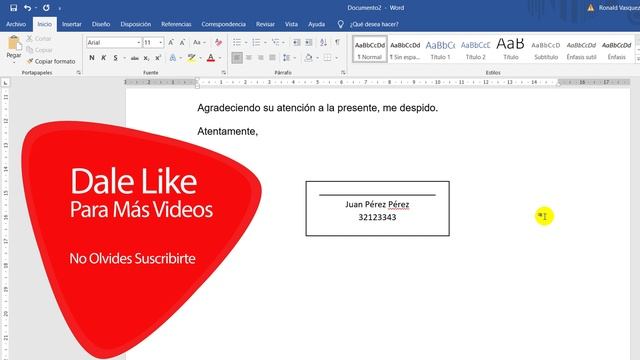Toggle superscript formatting

pos(158,58)
